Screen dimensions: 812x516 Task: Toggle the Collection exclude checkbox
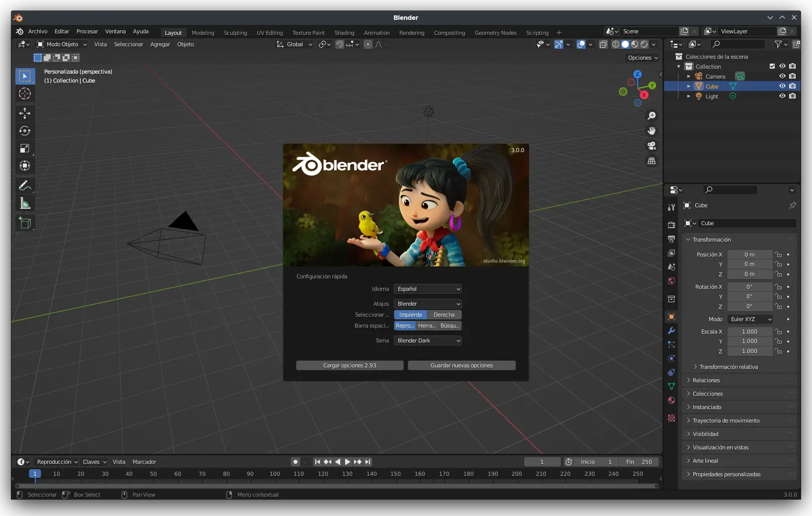pos(772,66)
